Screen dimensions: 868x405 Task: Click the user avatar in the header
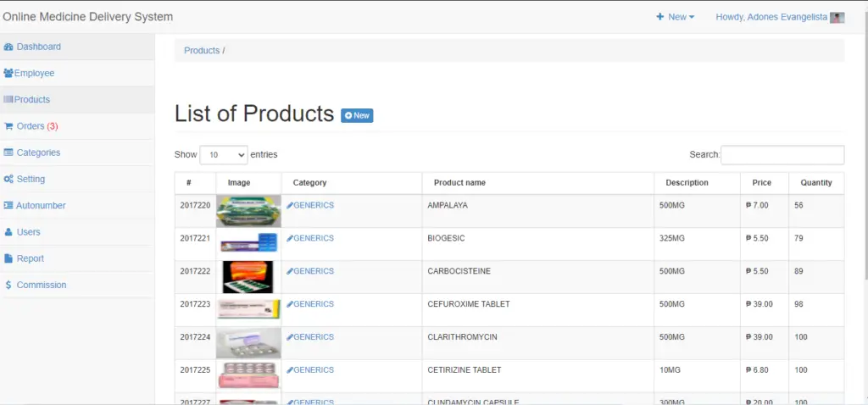tap(837, 18)
